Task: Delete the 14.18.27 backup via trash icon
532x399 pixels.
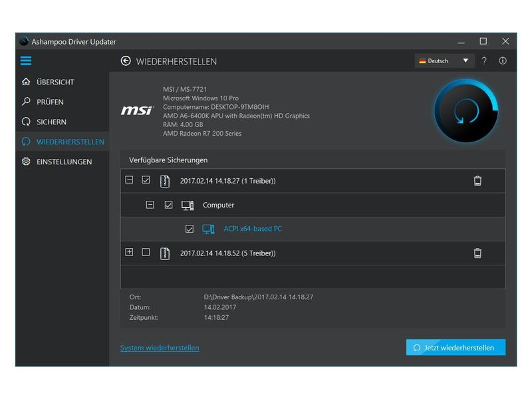Action: tap(477, 181)
